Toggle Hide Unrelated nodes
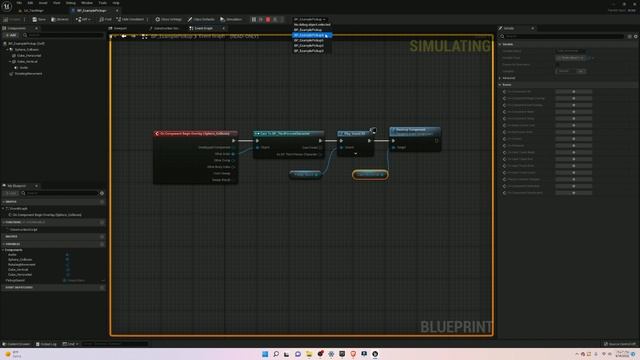 tap(130, 19)
